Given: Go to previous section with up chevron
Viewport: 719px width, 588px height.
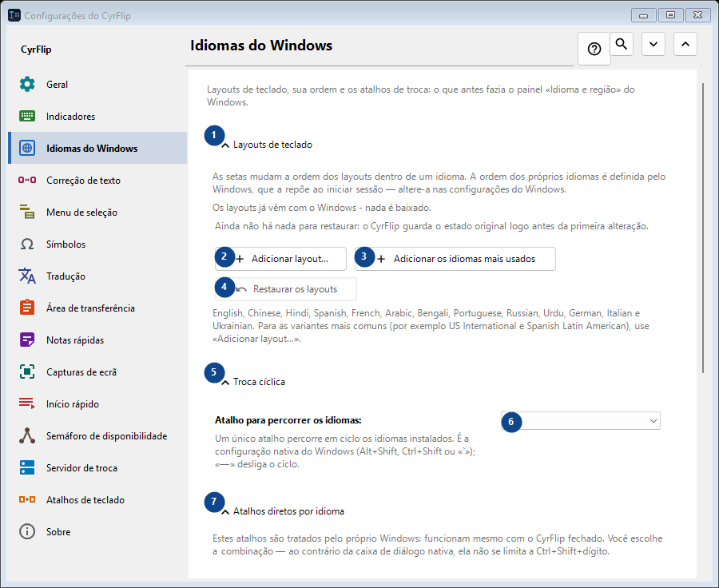Looking at the screenshot, I should click(685, 44).
